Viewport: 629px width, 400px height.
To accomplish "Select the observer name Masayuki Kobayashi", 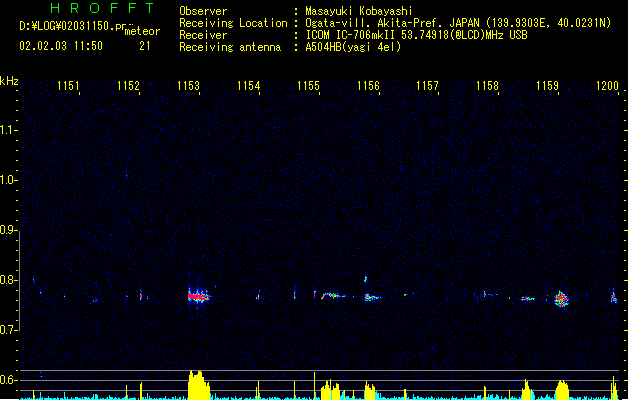I will tap(359, 11).
